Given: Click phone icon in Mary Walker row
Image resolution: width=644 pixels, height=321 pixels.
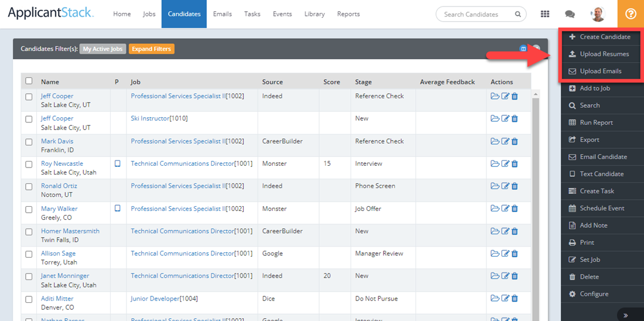Looking at the screenshot, I should click(x=118, y=209).
